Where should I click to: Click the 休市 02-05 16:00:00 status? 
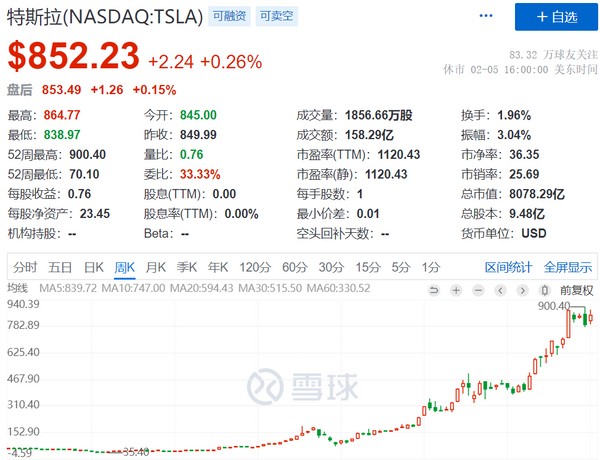[x=520, y=69]
